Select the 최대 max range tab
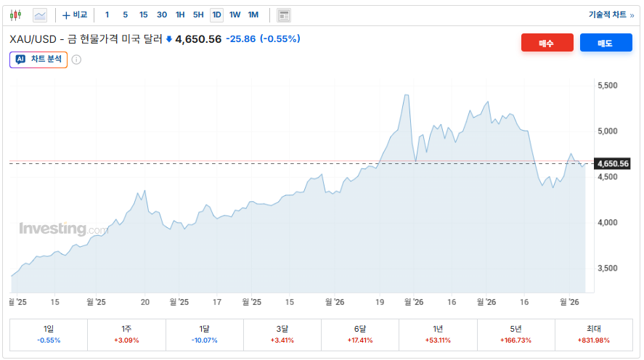Viewport: 644px width, 360px height. [594, 334]
